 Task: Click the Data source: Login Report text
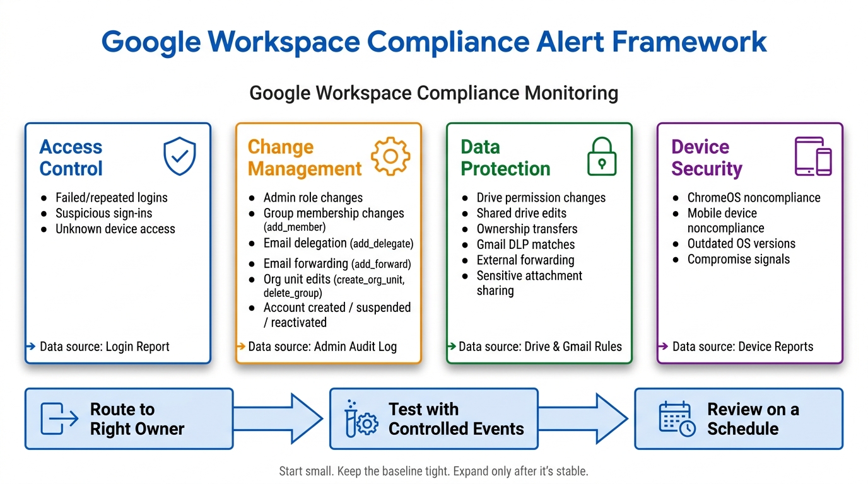(105, 347)
